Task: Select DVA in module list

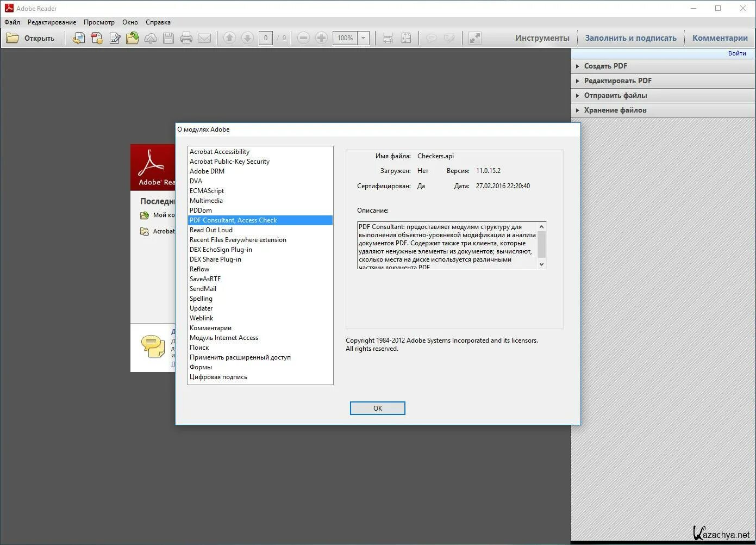Action: 260,181
